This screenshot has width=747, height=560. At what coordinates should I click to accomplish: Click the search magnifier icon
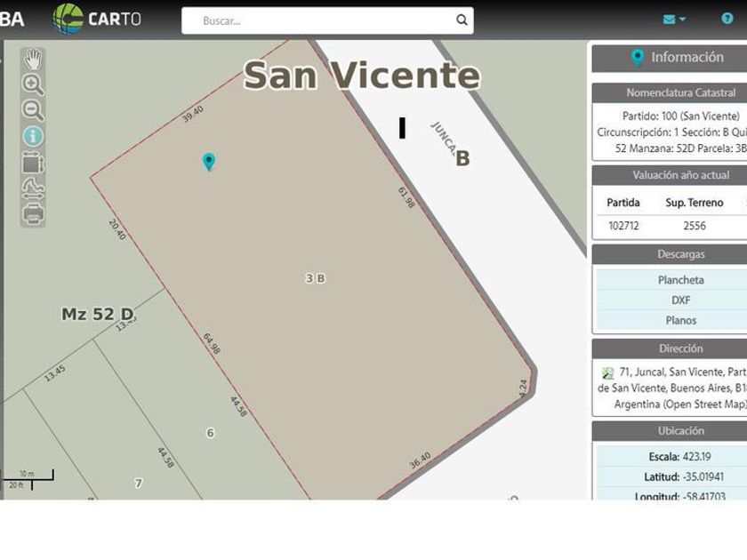(x=462, y=20)
